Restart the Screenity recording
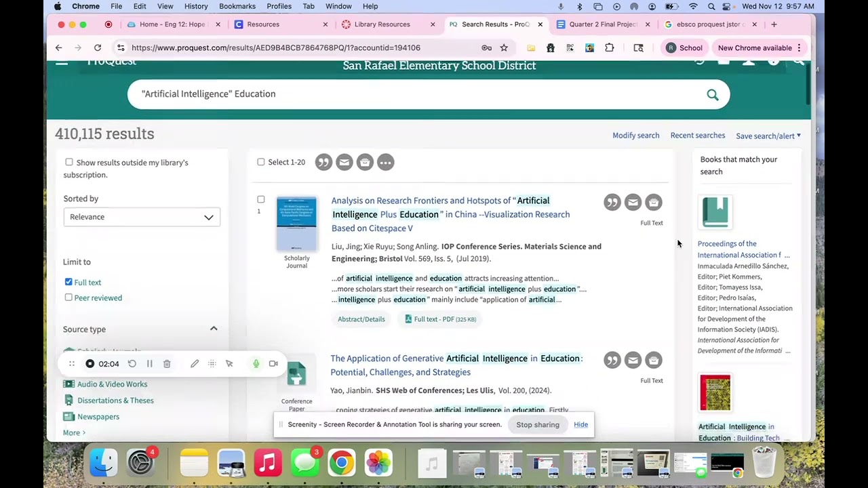Viewport: 868px width, 488px height. (132, 364)
